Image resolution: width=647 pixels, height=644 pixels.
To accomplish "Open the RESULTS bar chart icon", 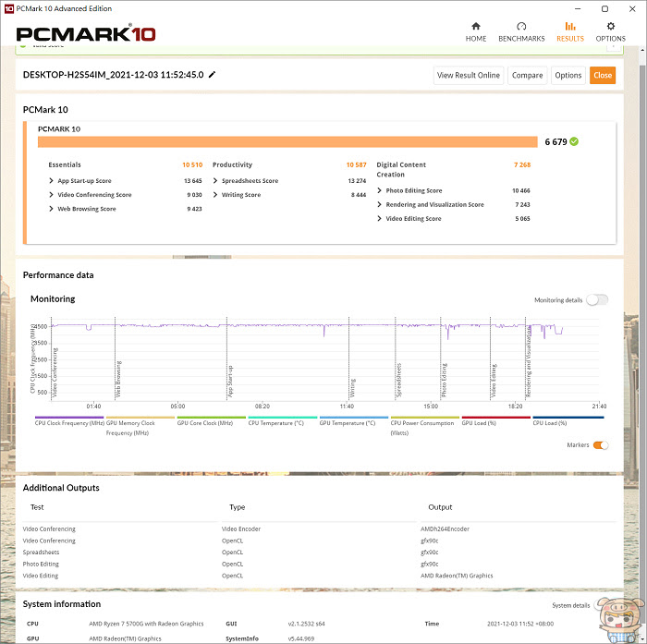I will (570, 27).
